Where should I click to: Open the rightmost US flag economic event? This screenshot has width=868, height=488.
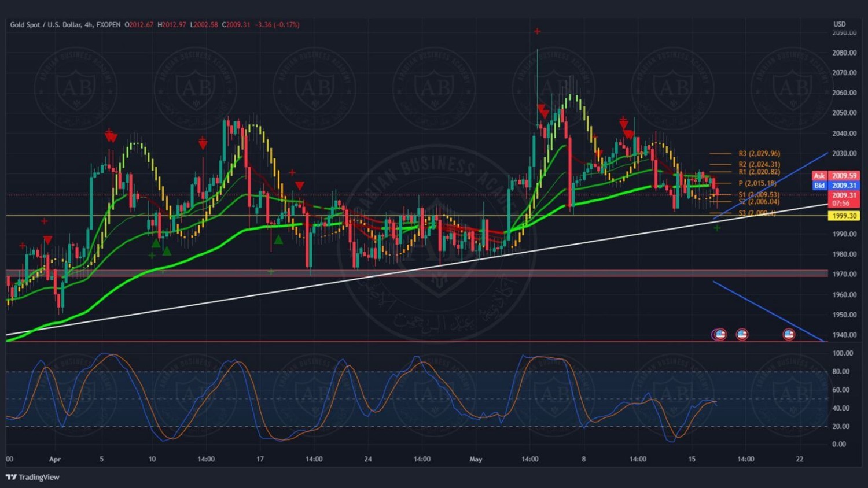pos(789,334)
